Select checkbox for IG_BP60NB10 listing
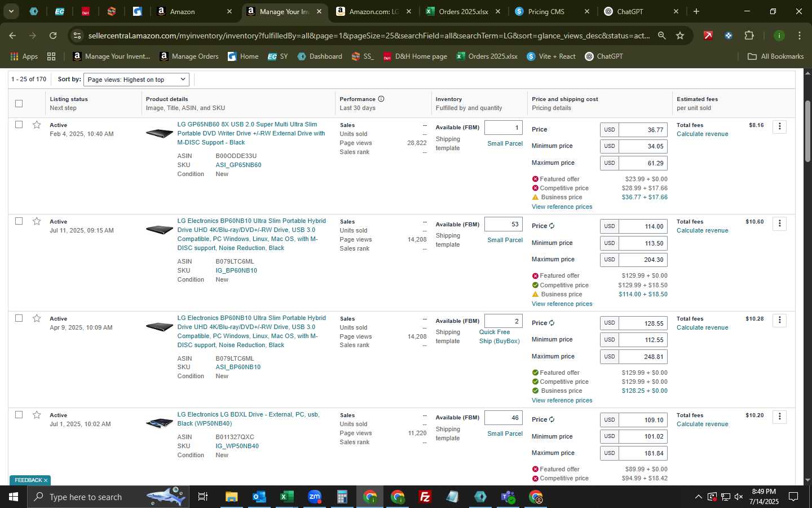Viewport: 812px width, 508px height. point(19,221)
